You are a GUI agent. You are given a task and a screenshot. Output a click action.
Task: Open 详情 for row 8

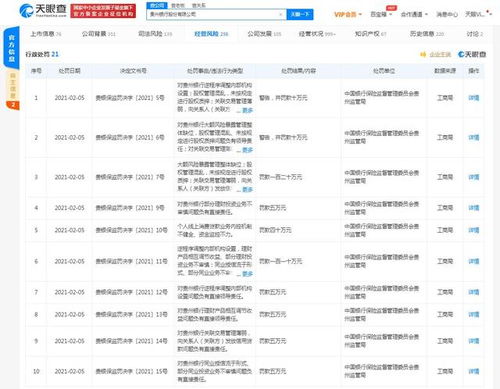coord(473,314)
